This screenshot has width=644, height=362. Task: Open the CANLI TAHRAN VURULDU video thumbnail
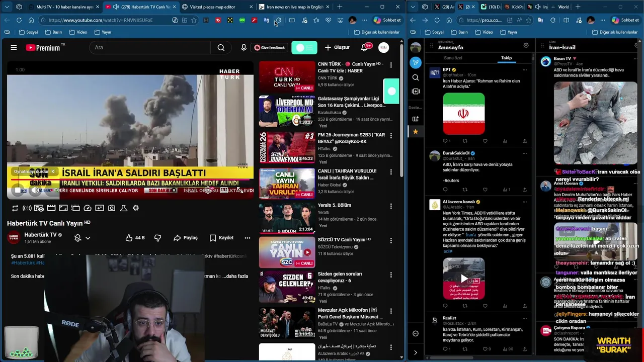coord(287,184)
